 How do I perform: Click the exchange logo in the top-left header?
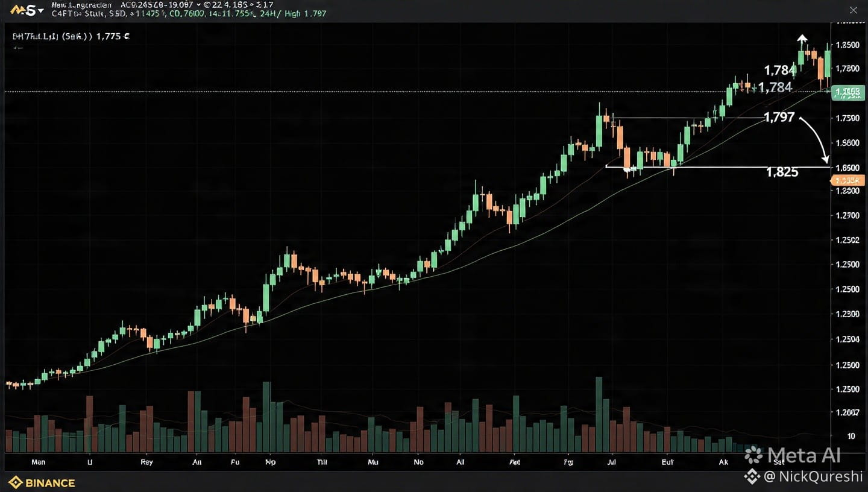(24, 10)
